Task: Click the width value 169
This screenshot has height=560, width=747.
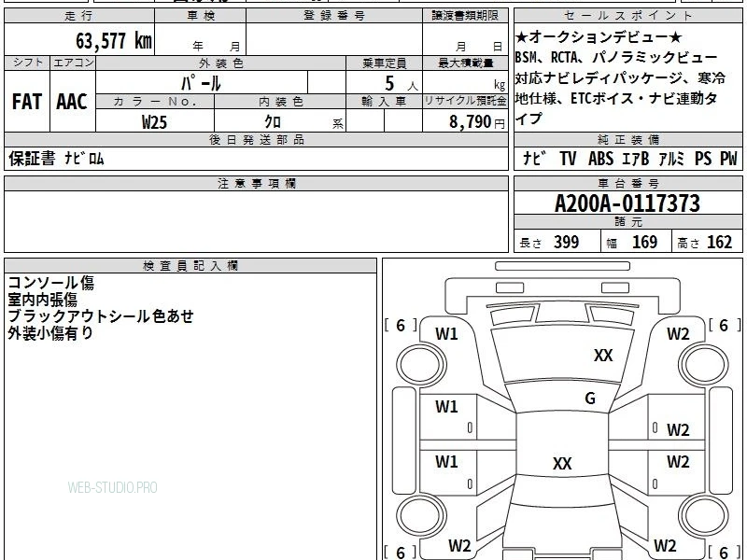Action: pos(644,242)
